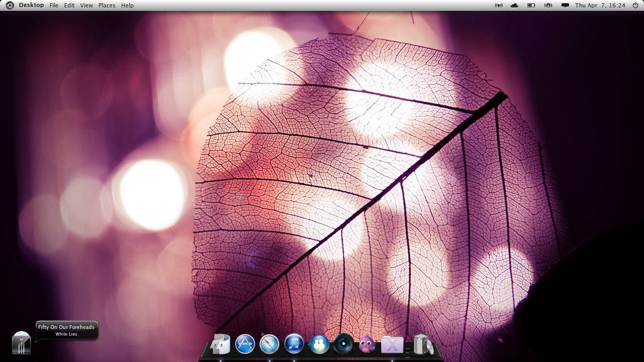Open the purple bird chat app
The height and width of the screenshot is (362, 644).
367,345
